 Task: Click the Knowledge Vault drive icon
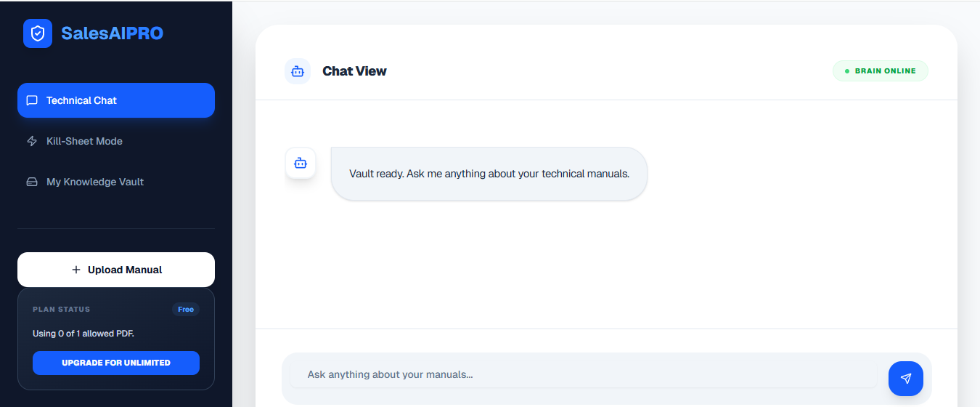[x=32, y=182]
